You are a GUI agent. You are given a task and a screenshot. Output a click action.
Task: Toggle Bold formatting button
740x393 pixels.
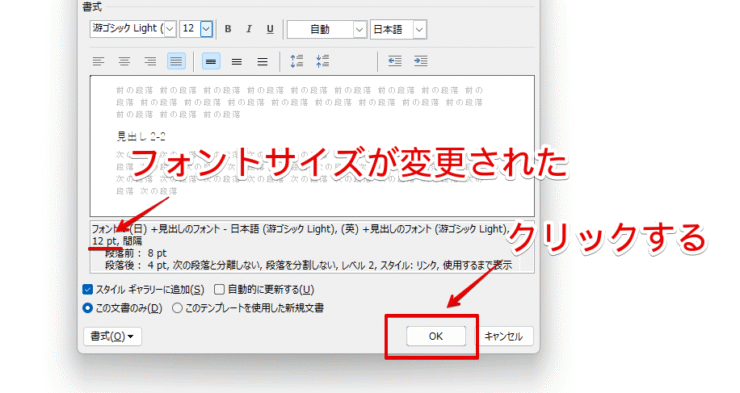pos(228,29)
